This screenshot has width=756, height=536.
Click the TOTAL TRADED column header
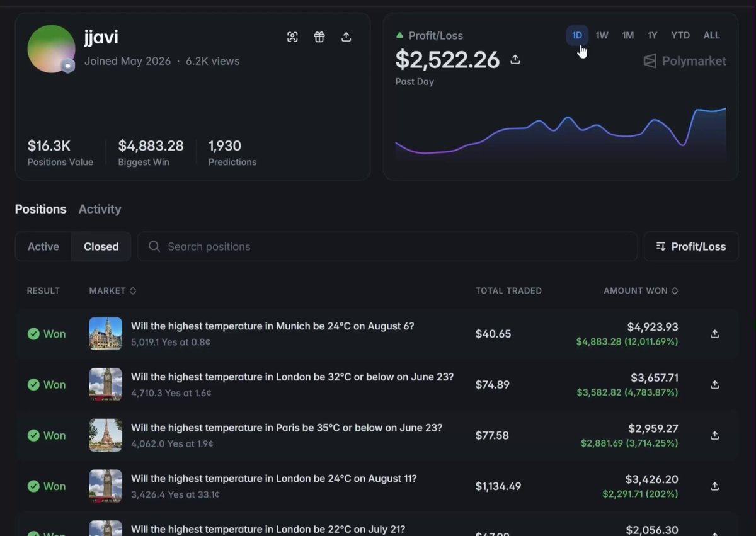click(x=508, y=291)
